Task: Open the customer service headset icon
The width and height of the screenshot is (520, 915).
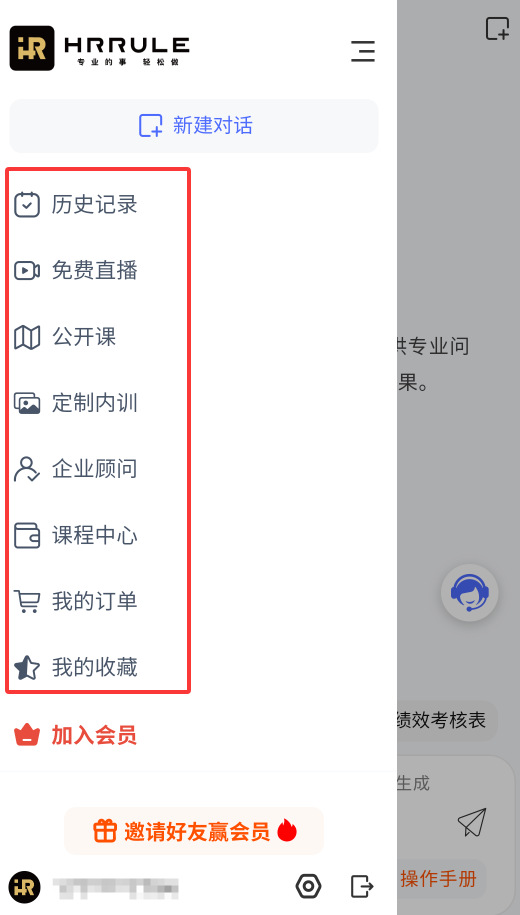Action: point(469,592)
